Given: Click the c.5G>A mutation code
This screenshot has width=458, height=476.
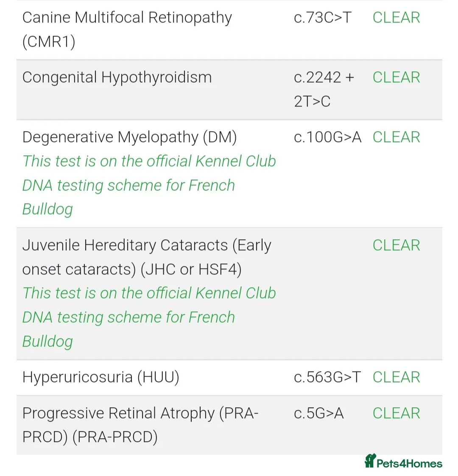Looking at the screenshot, I should point(318,413).
